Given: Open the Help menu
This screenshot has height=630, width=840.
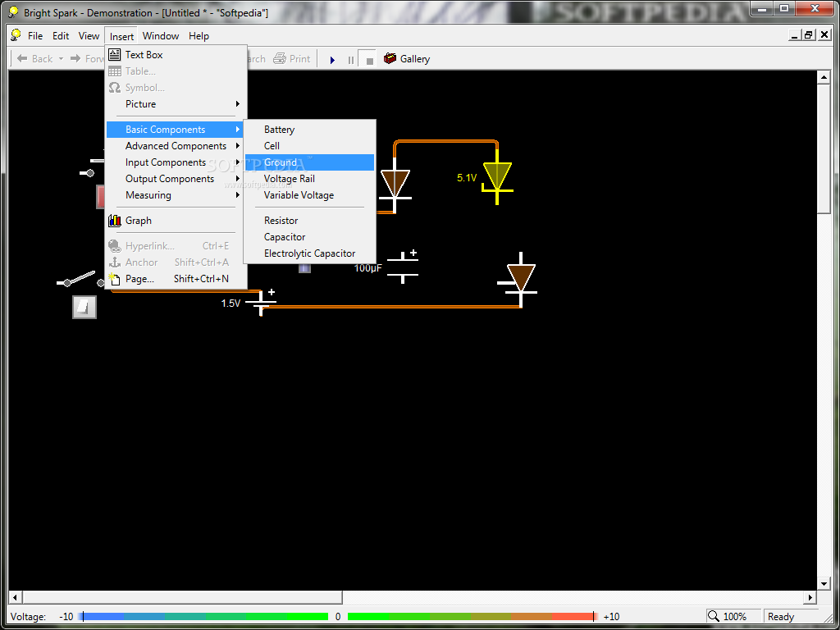Looking at the screenshot, I should click(x=199, y=36).
